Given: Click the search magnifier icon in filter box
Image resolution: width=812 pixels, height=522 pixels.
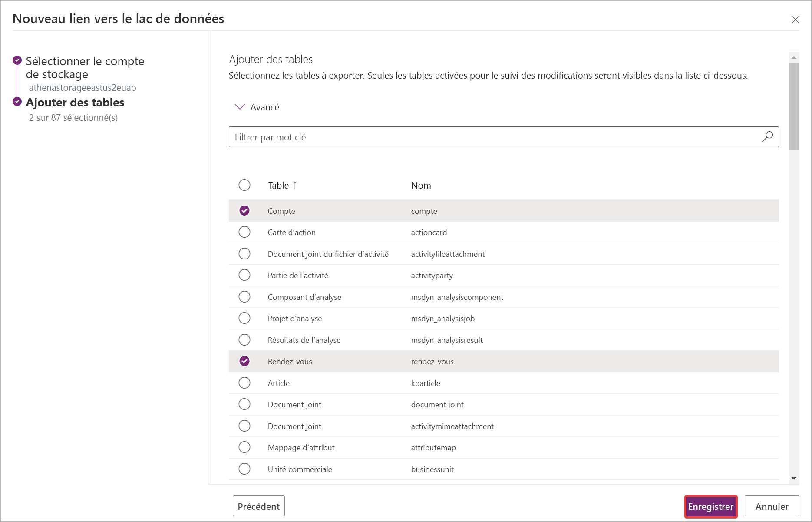Looking at the screenshot, I should point(767,137).
